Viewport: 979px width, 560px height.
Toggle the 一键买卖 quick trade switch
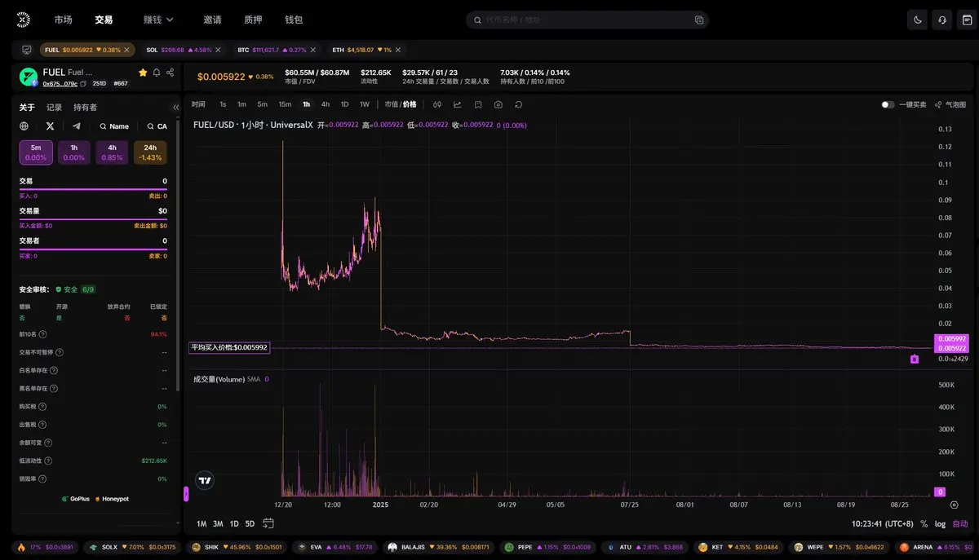click(888, 104)
